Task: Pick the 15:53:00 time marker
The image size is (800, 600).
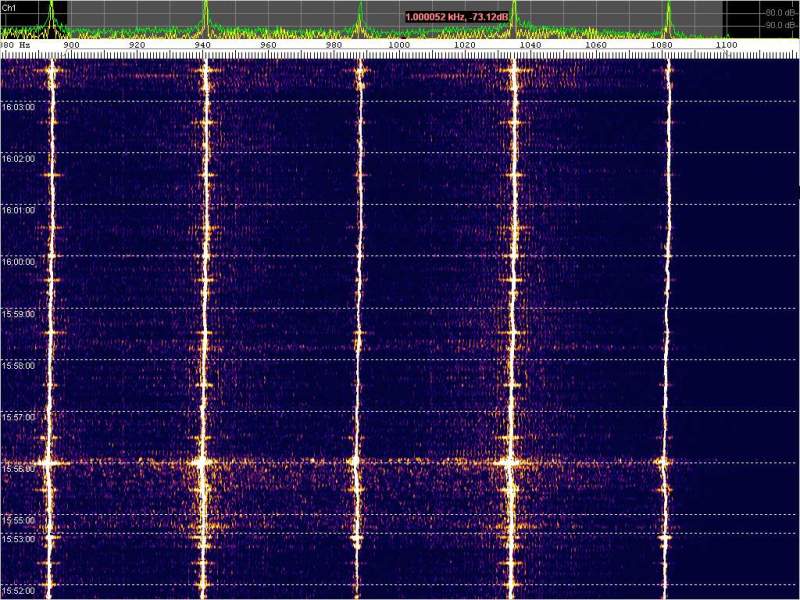Action: coord(18,539)
